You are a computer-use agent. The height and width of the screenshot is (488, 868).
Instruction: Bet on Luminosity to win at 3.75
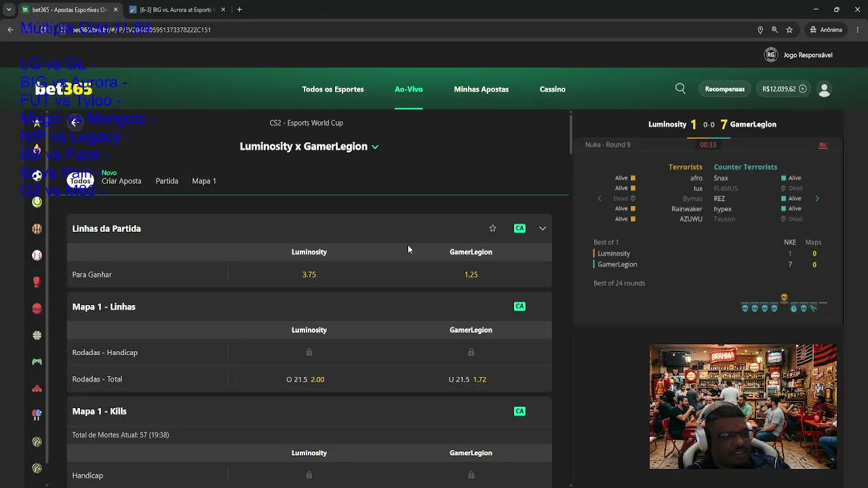tap(309, 274)
